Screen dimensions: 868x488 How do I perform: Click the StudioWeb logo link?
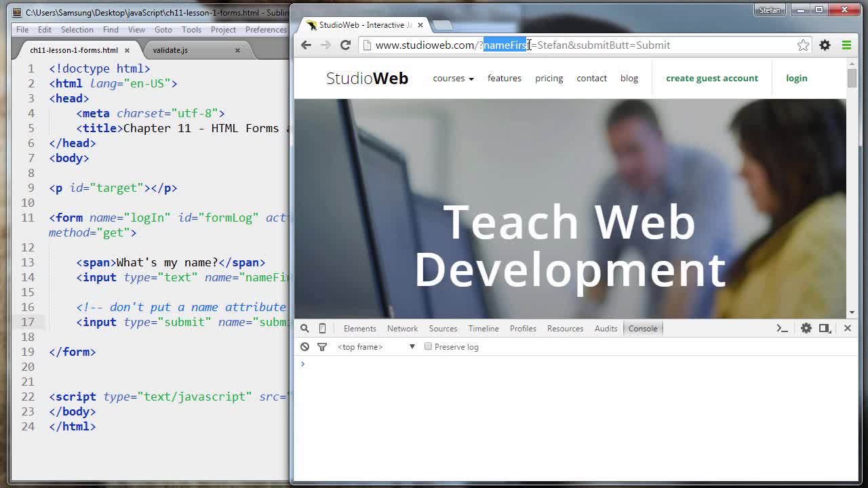(367, 78)
